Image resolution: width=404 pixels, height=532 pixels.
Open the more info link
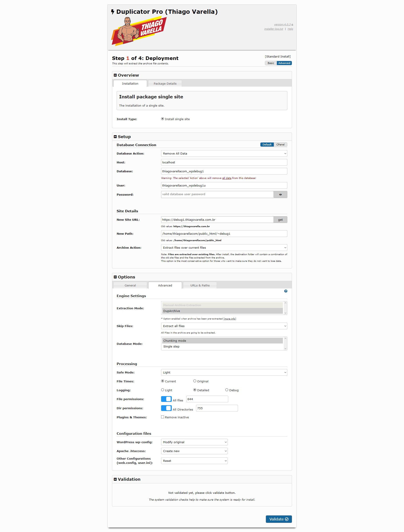230,319
